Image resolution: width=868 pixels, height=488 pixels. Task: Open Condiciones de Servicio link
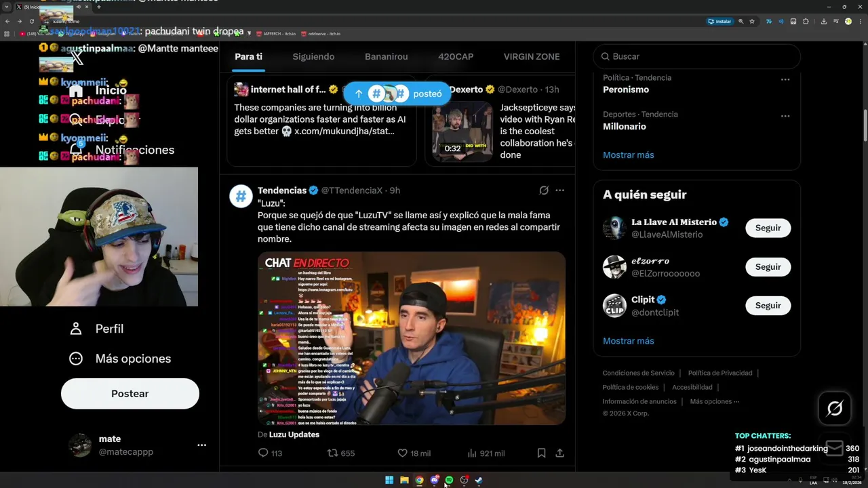[639, 373]
